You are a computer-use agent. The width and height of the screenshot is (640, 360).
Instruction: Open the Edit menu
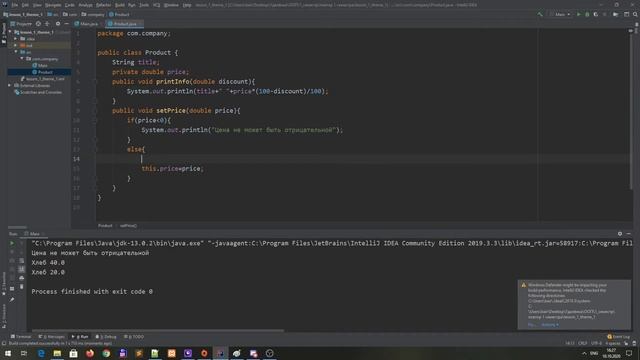(25, 5)
